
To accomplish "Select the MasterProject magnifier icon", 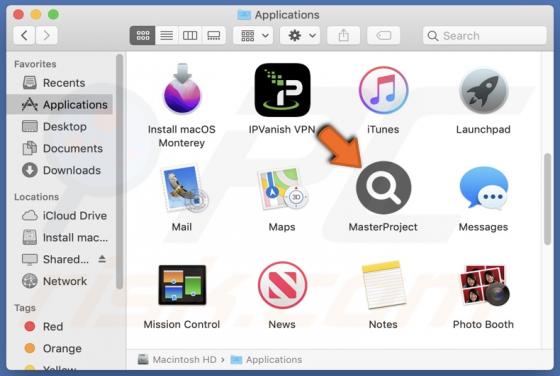I will (383, 187).
